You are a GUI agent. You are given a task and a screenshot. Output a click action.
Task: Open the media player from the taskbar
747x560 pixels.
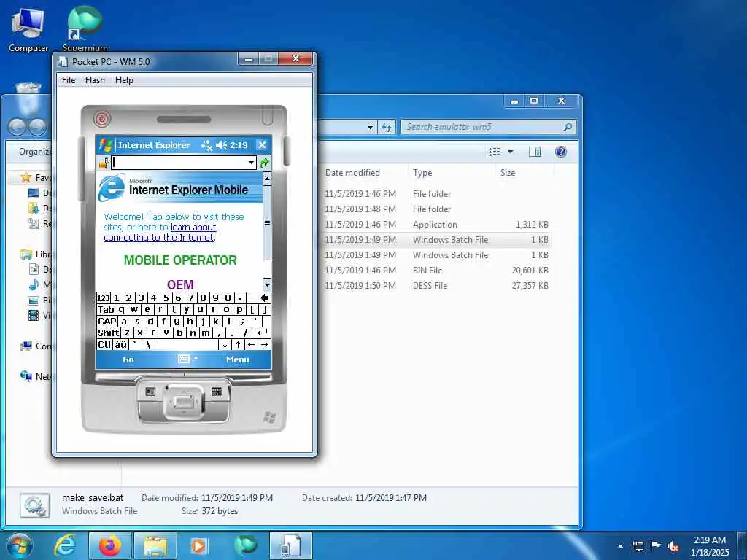198,545
